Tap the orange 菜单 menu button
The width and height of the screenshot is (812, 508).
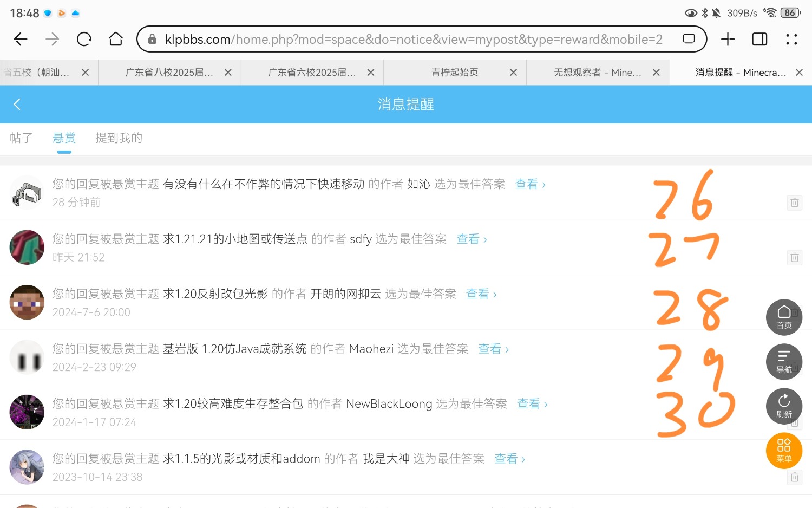point(784,451)
